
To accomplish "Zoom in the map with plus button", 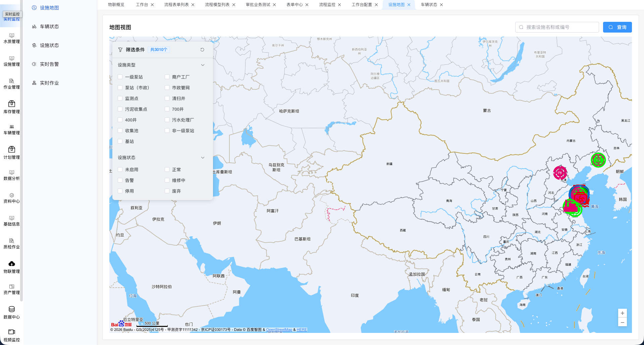I will click(x=622, y=313).
